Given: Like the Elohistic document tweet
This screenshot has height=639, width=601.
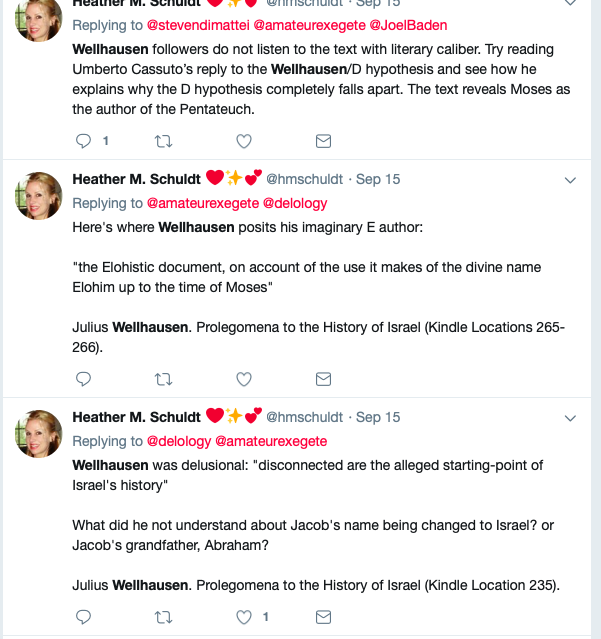Looking at the screenshot, I should click(244, 379).
